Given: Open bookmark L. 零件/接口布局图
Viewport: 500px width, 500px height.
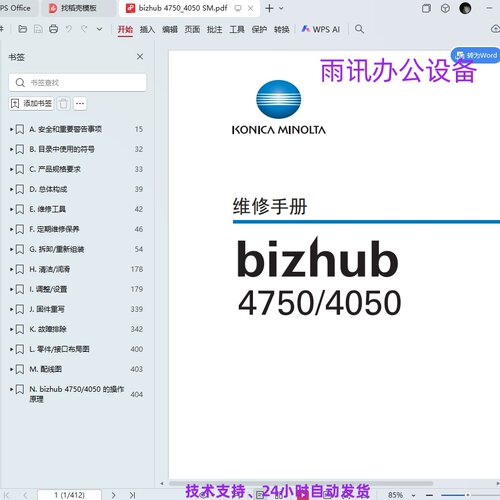Looking at the screenshot, I should pyautogui.click(x=59, y=349).
